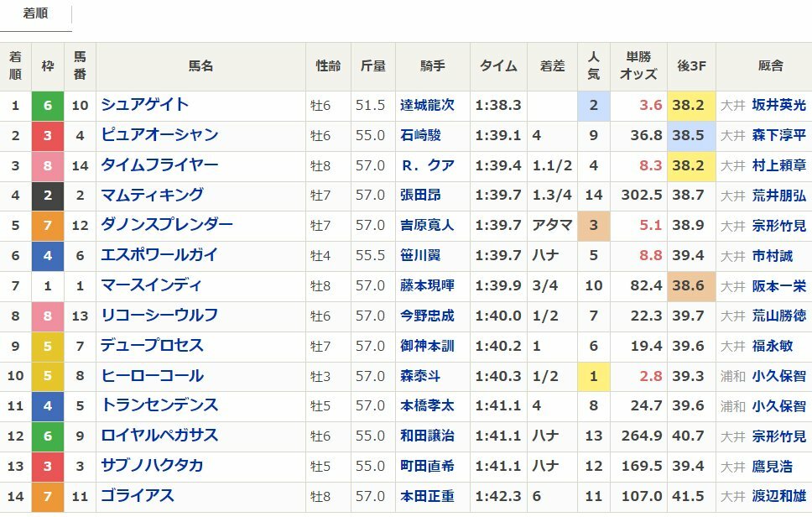Open trainer 荒山勝徳 link

778,316
